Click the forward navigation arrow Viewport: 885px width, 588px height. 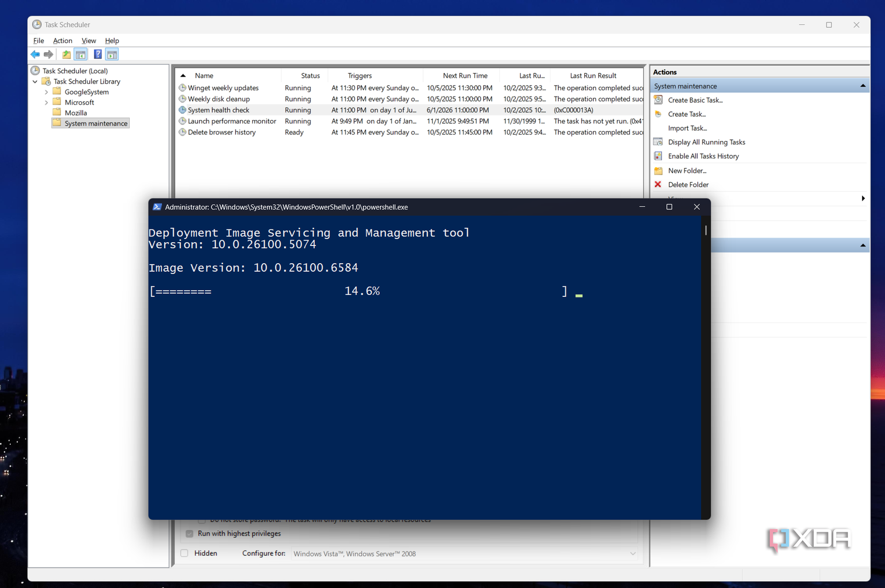(48, 54)
